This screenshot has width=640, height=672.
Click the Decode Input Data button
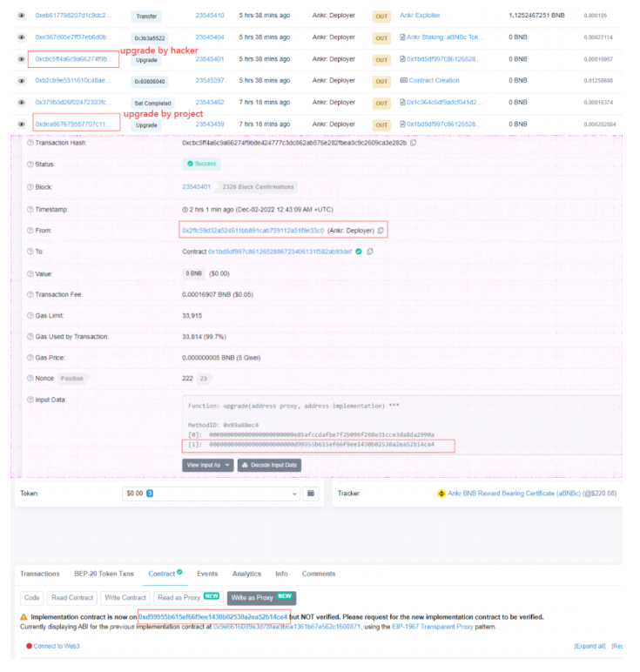[x=269, y=465]
